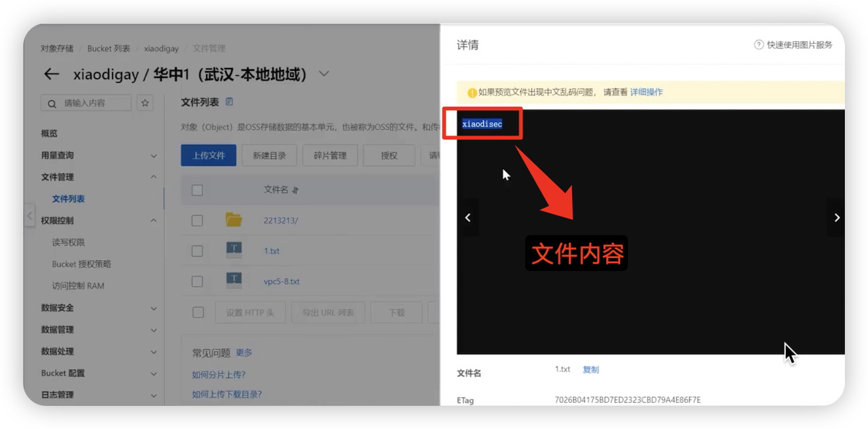Click the back arrow beside xiaodigay

click(51, 74)
